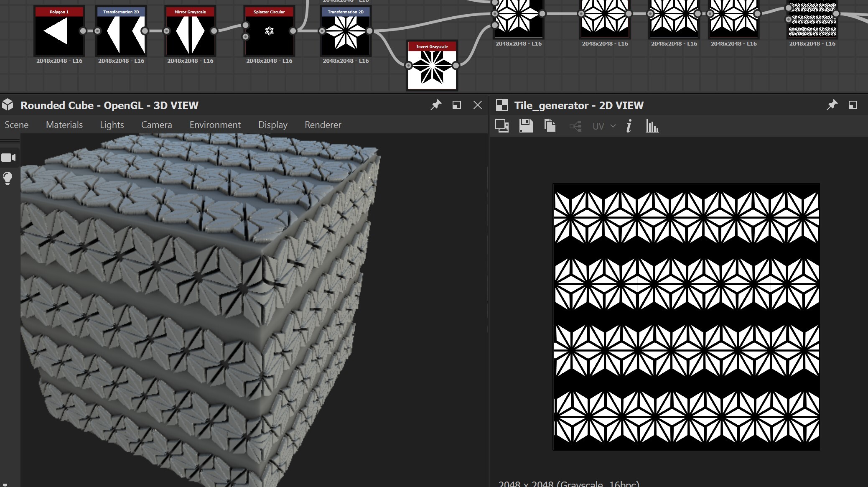
Task: Open the UV dropdown in the 2D view
Action: pos(604,126)
